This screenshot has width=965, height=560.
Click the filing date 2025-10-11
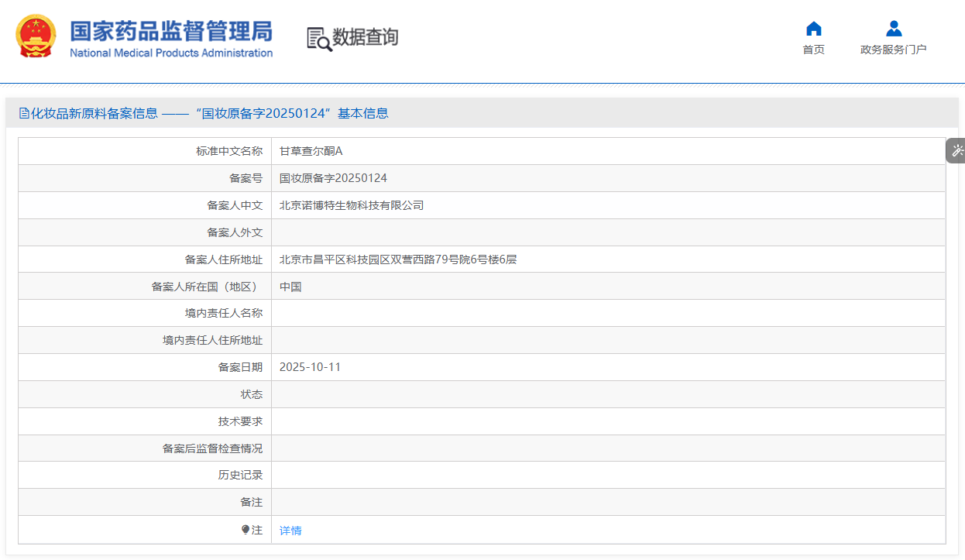(x=310, y=367)
